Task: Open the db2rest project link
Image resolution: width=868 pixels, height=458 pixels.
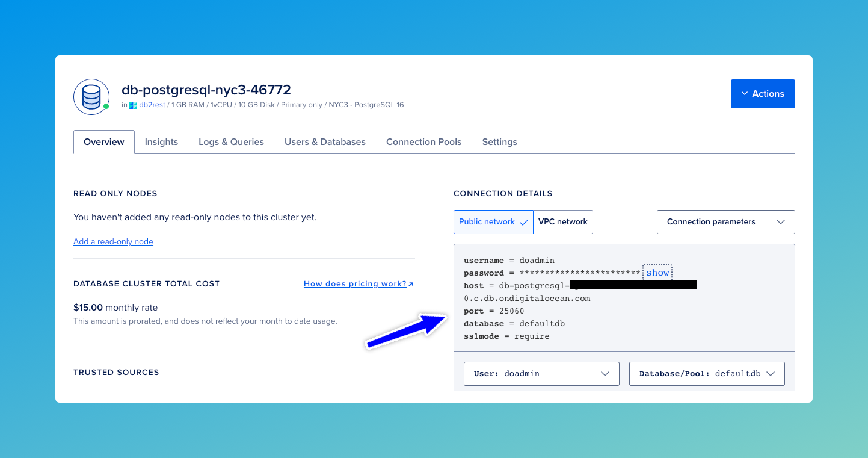Action: point(152,104)
